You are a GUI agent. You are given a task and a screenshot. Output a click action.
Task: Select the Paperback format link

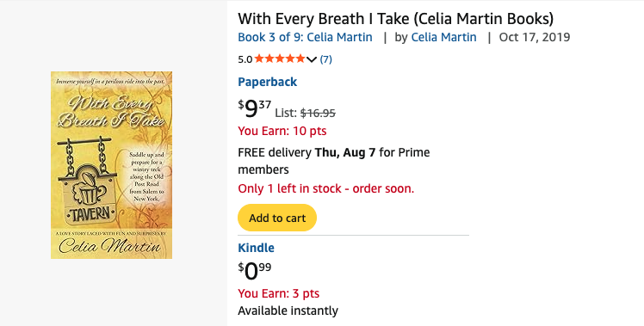click(x=268, y=82)
